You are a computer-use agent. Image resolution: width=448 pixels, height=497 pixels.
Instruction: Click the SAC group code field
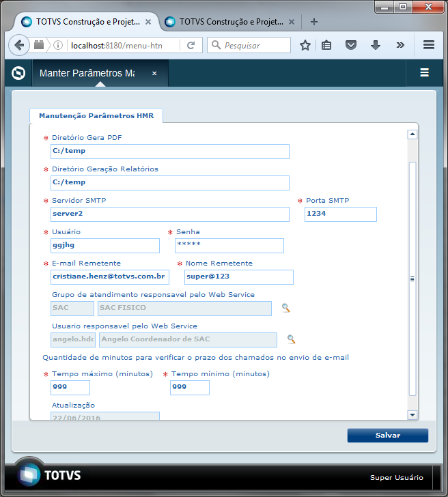pos(72,309)
